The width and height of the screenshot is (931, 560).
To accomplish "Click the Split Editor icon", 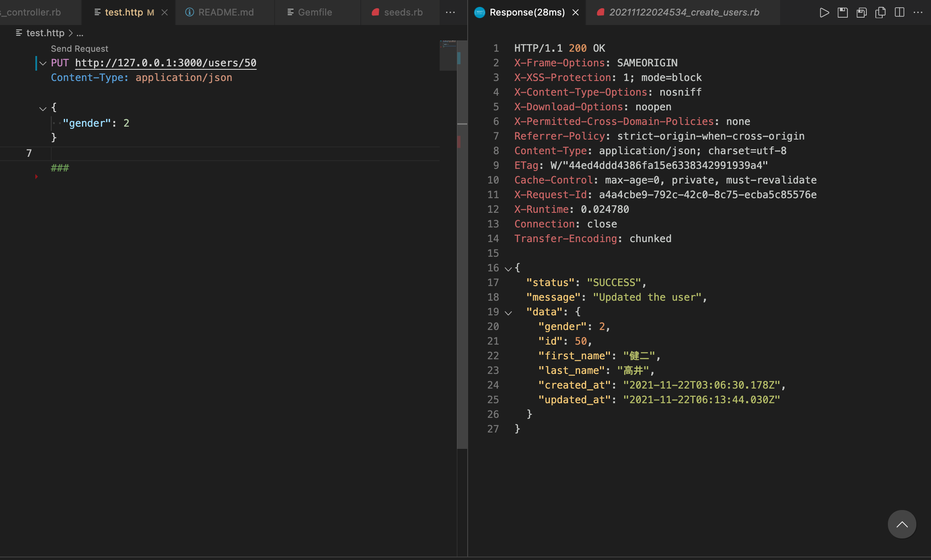I will click(x=899, y=12).
